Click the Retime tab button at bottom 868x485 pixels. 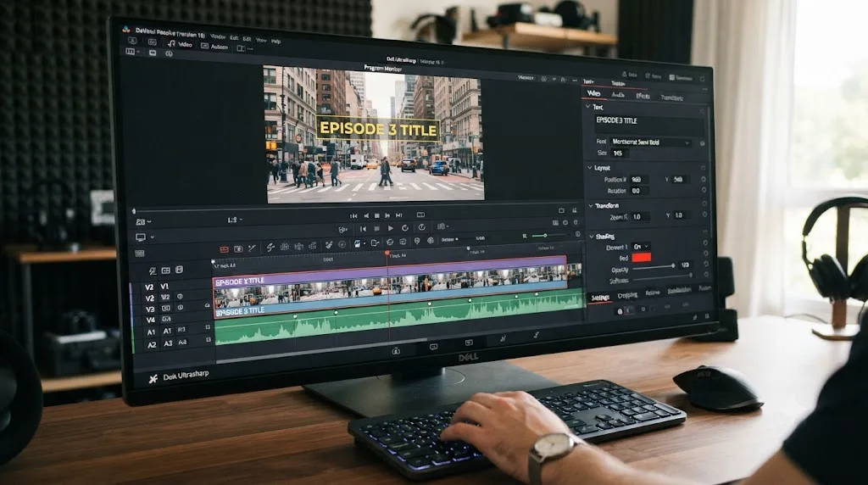[653, 293]
